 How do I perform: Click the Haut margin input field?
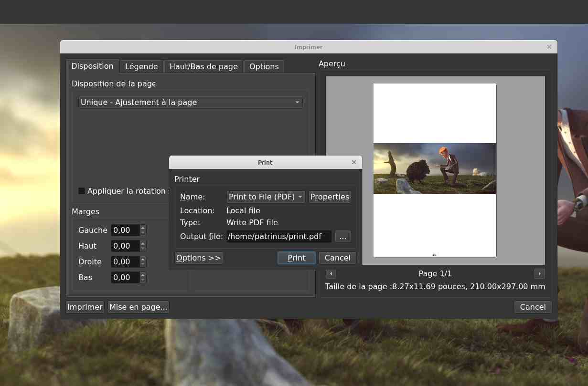[125, 246]
